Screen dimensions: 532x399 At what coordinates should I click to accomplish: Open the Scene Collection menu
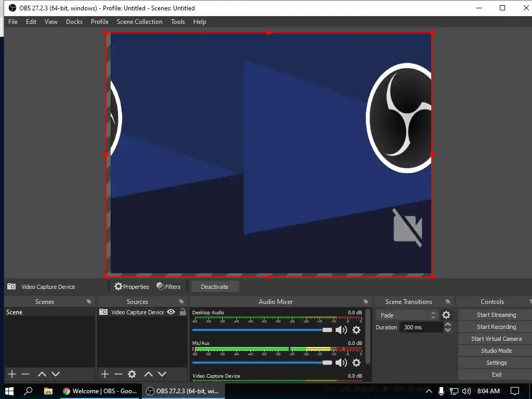(139, 22)
